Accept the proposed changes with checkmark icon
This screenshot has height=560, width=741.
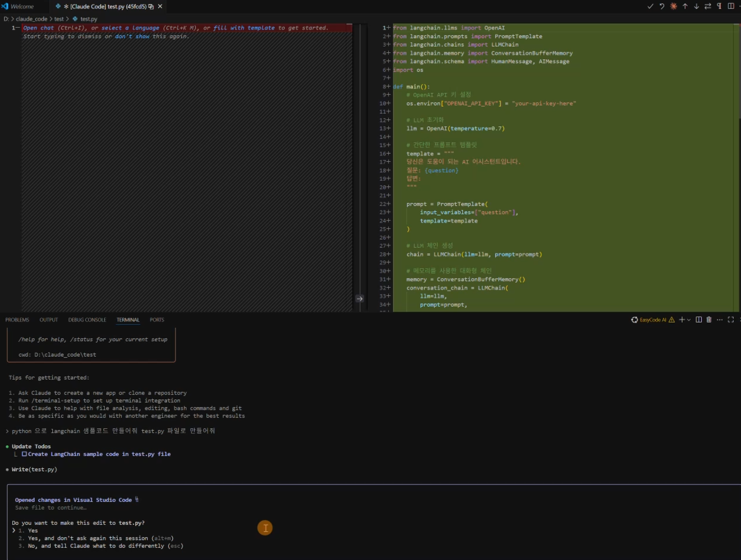pos(650,6)
